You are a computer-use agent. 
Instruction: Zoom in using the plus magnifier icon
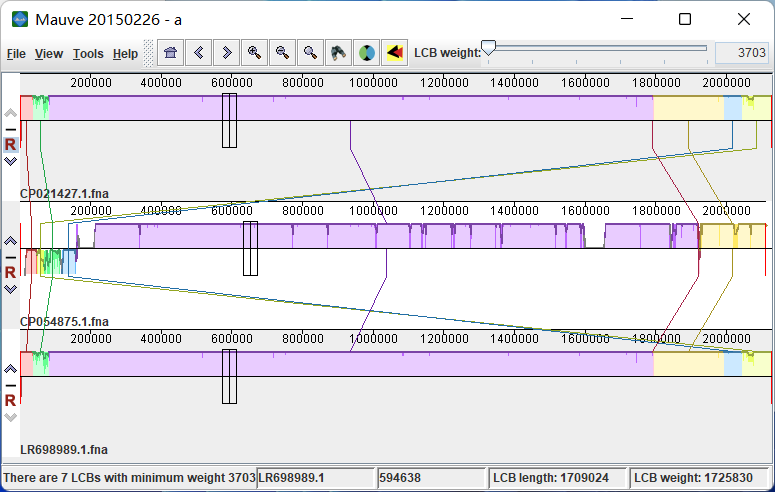coord(255,53)
